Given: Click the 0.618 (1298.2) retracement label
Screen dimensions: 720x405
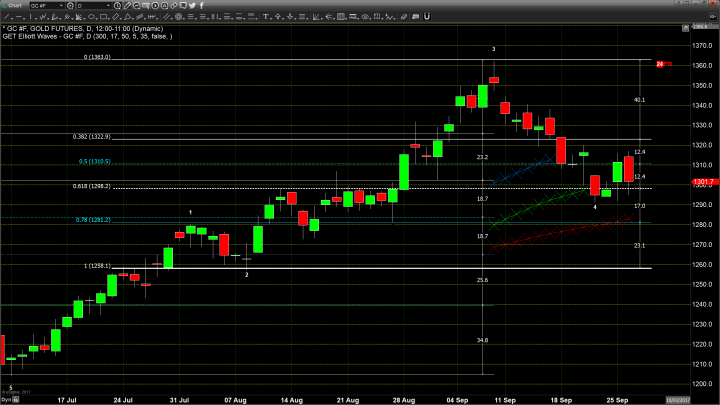Looking at the screenshot, I should 91,186.
